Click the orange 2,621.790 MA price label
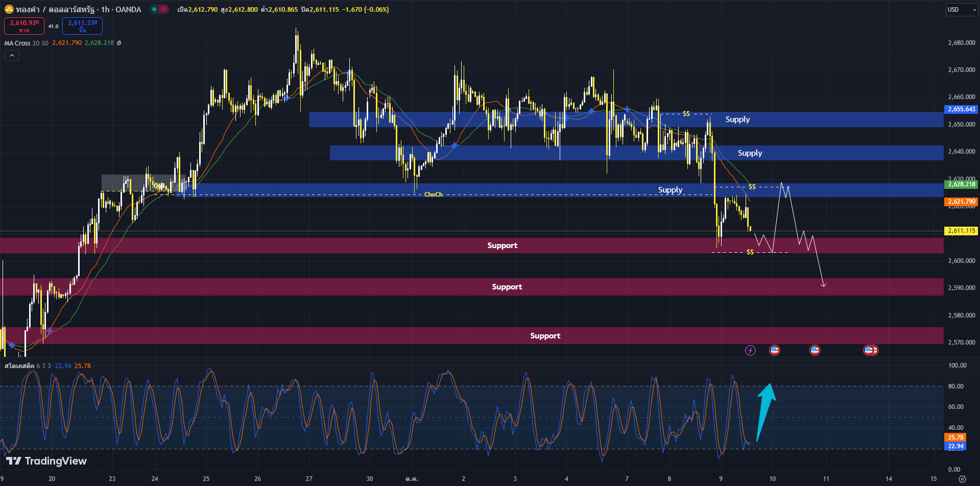The width and height of the screenshot is (980, 486). 962,202
